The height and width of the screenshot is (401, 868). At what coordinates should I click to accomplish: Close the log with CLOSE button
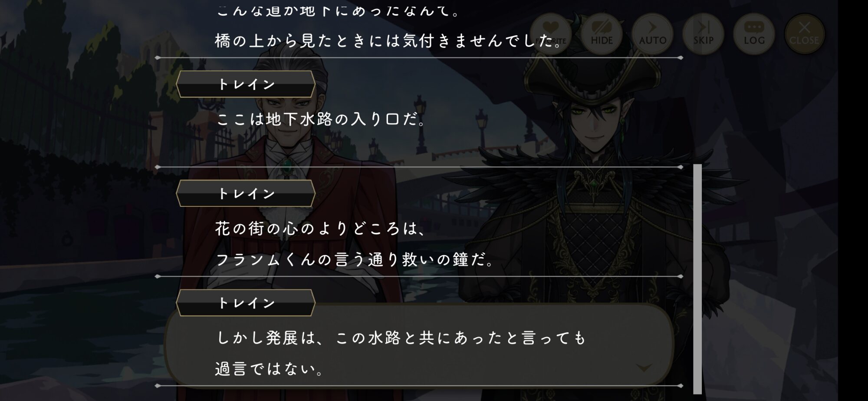804,34
